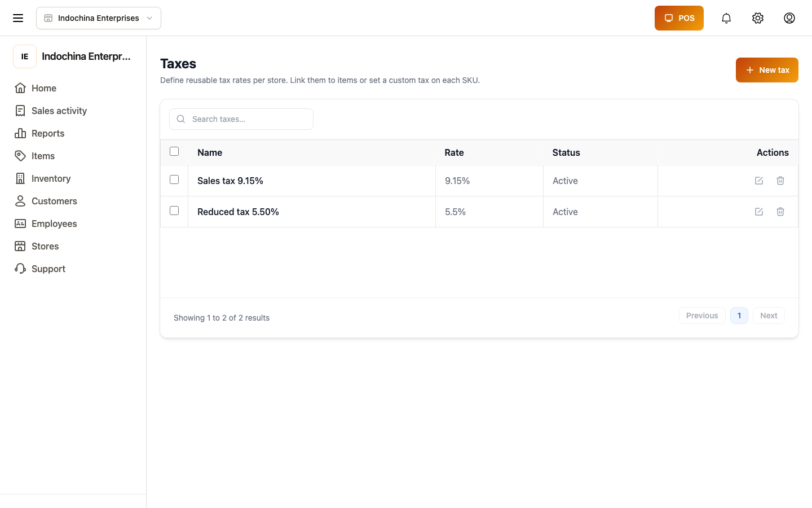Launch the POS button

click(679, 18)
